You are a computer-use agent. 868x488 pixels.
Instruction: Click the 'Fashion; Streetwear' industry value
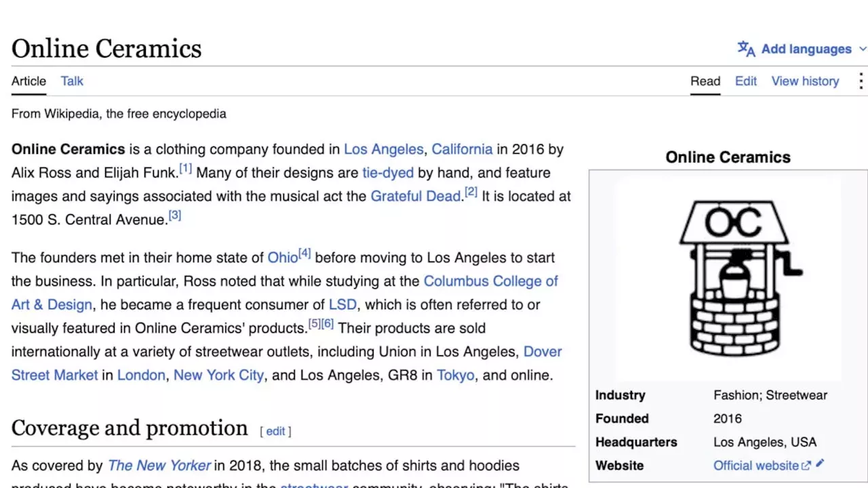click(x=770, y=395)
